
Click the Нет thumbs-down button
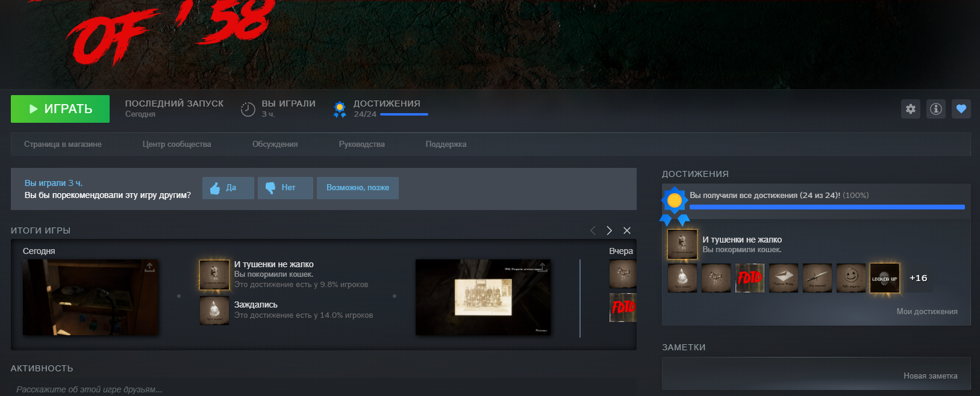click(286, 188)
